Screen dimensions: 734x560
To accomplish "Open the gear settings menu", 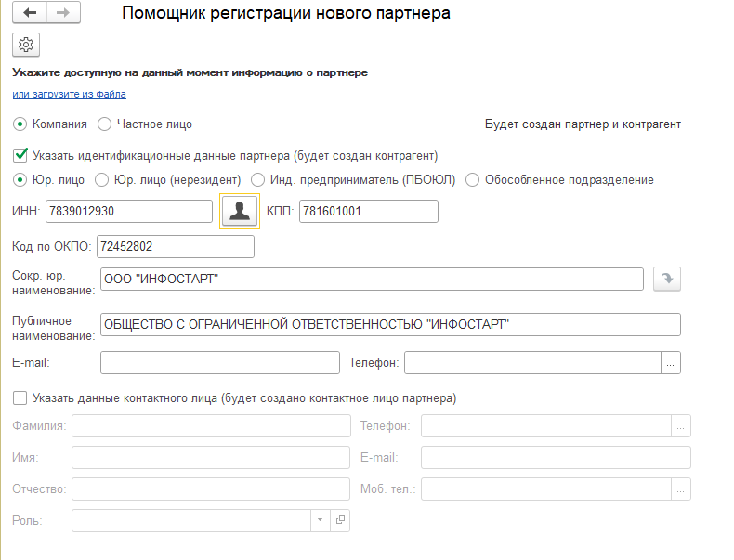I will tap(26, 45).
